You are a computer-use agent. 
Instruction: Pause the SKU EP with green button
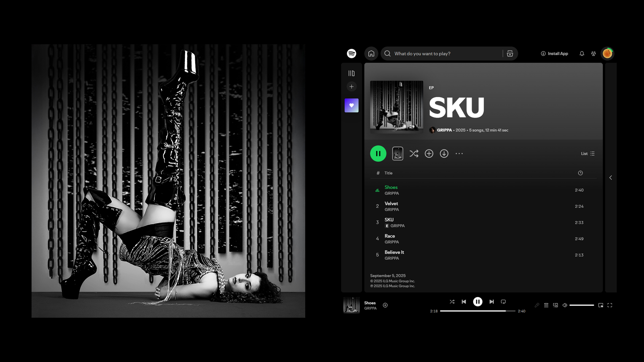pyautogui.click(x=378, y=154)
